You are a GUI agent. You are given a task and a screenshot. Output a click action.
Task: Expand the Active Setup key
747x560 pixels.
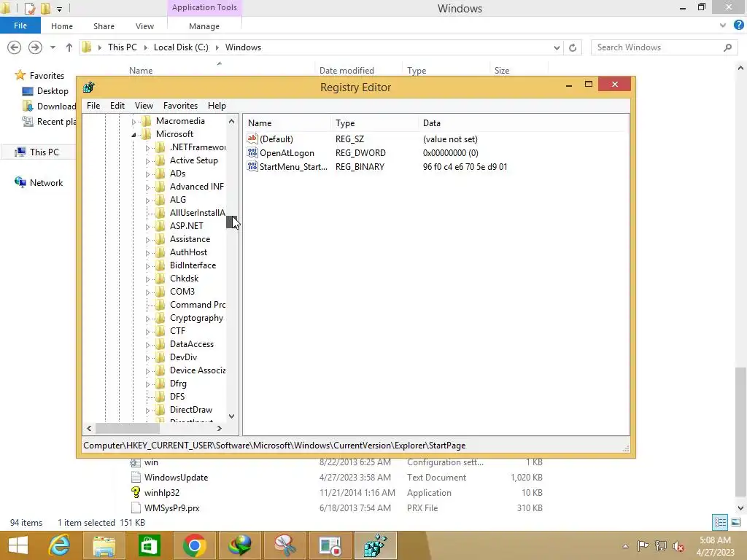[x=147, y=161]
